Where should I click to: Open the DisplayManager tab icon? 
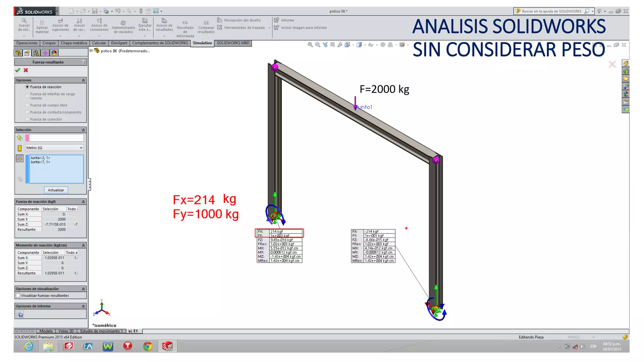[54, 53]
